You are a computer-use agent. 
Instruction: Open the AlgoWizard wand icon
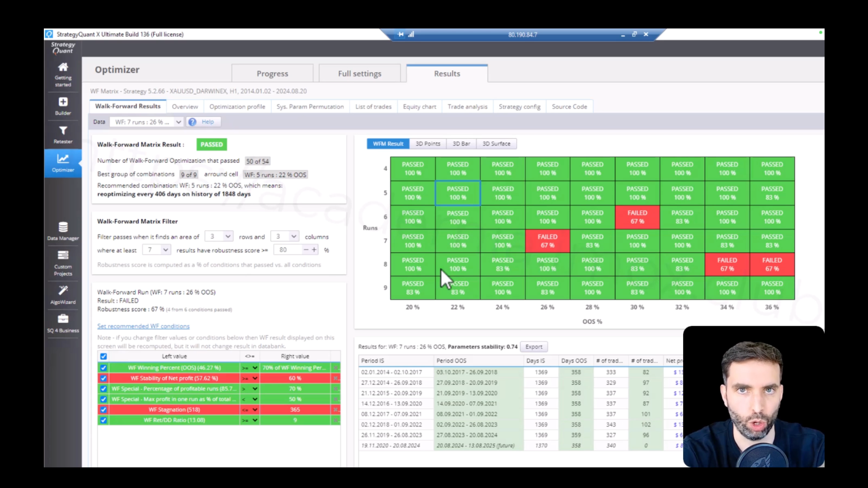click(63, 290)
